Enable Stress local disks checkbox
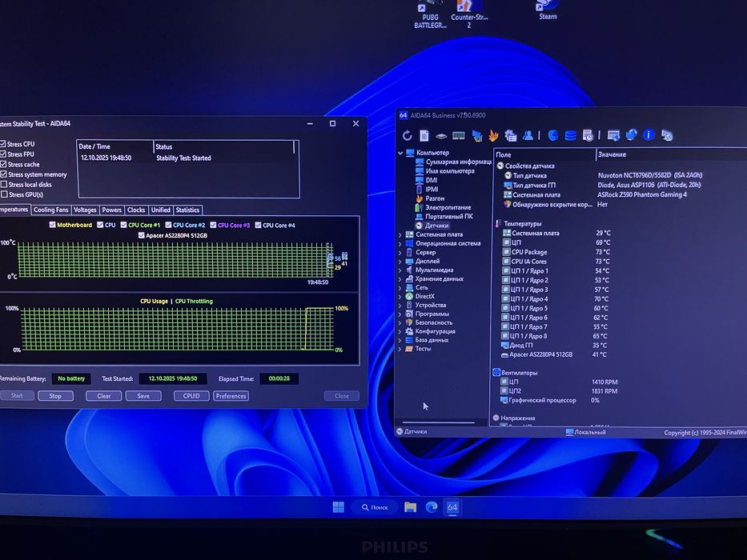747x560 pixels. (x=4, y=184)
